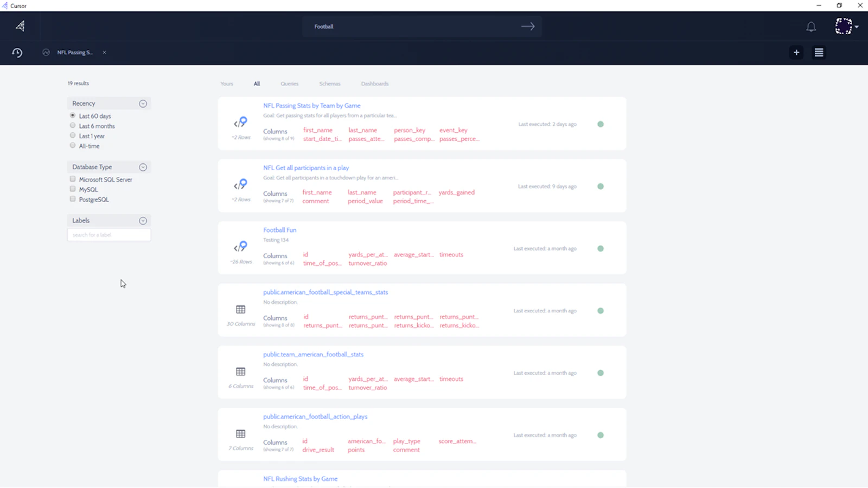Switch to the All tab

coord(257,84)
